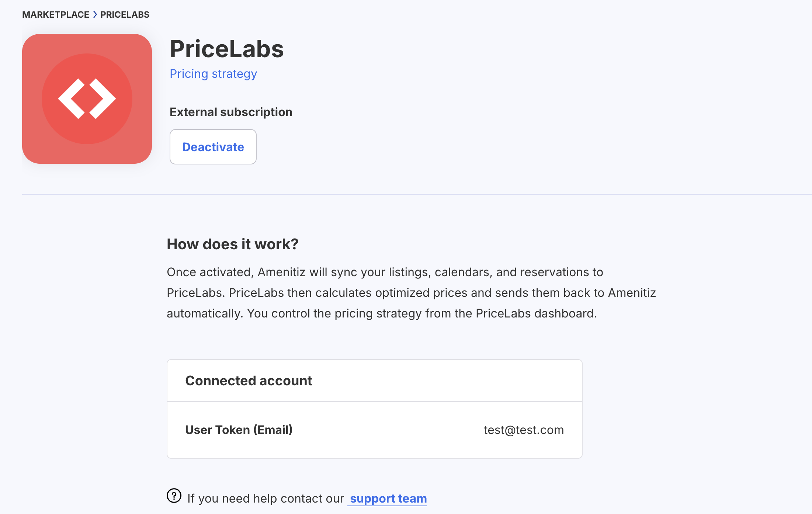Click the breadcrumb chevron separator arrow

[x=95, y=15]
